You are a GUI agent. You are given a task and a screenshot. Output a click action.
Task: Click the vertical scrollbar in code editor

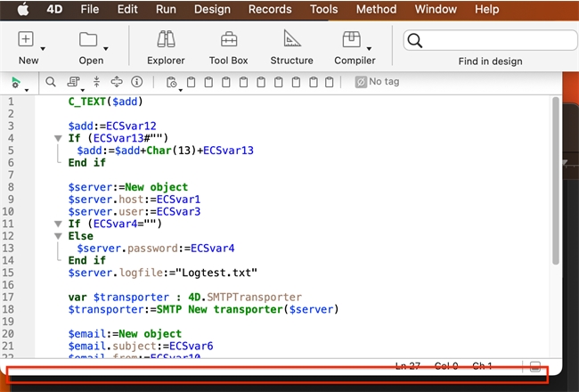click(556, 178)
